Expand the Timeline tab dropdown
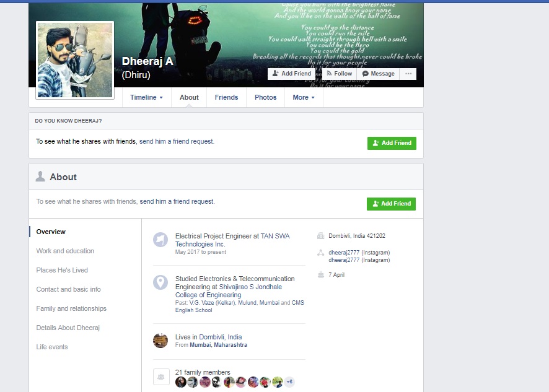Screen dimensions: 549x392 point(146,97)
